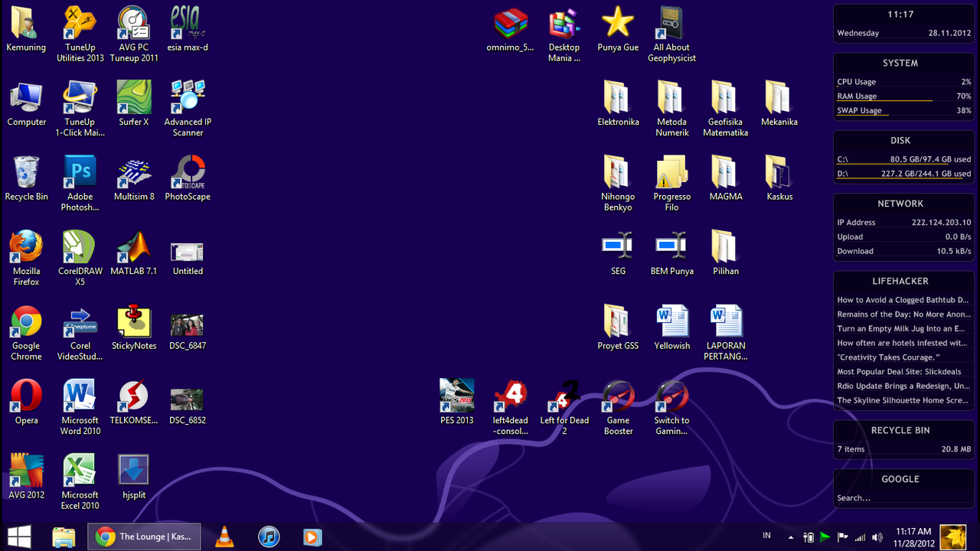This screenshot has height=551, width=980.
Task: Switch to The Lounge Chrome window
Action: coord(144,536)
